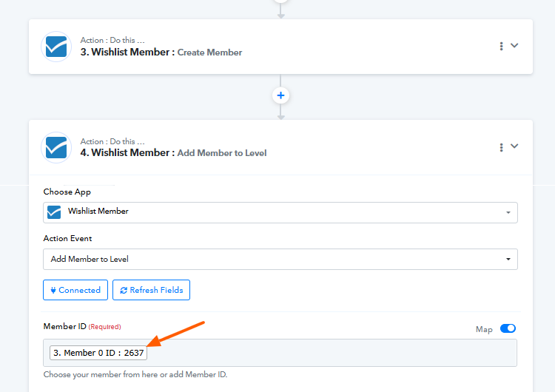Click the small Wishlist icon in Choose App field
The image size is (555, 392).
(x=54, y=212)
